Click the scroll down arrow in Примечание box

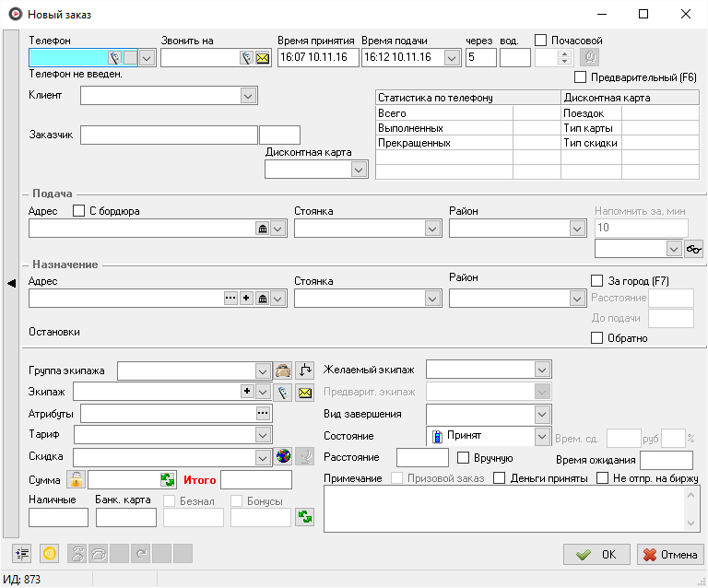(690, 523)
